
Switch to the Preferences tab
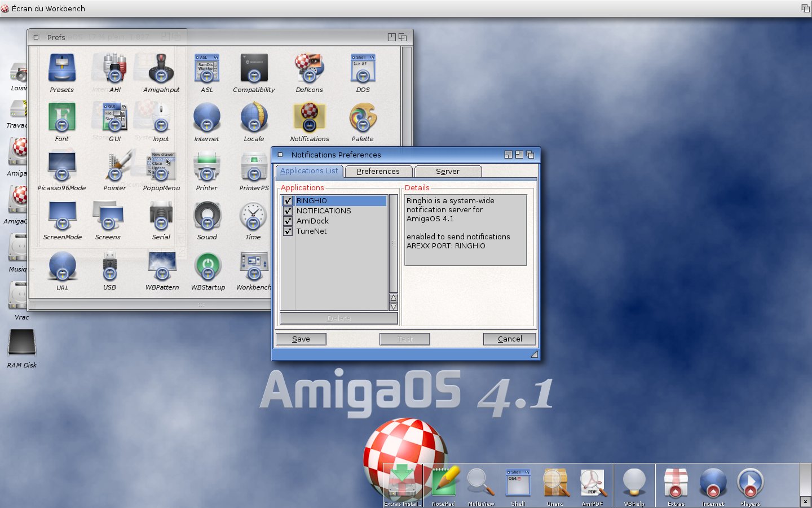pyautogui.click(x=378, y=172)
